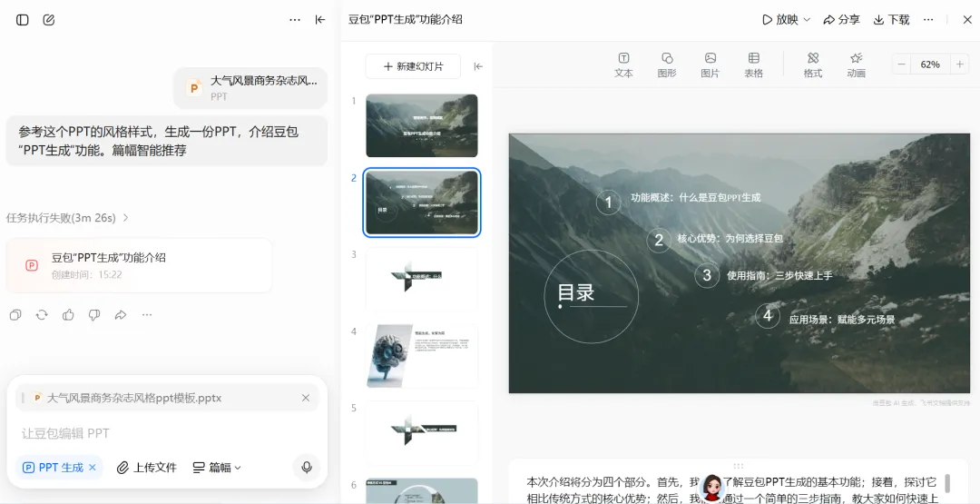The width and height of the screenshot is (980, 504).
Task: Dislike the response with thumbs down
Action: (x=94, y=314)
